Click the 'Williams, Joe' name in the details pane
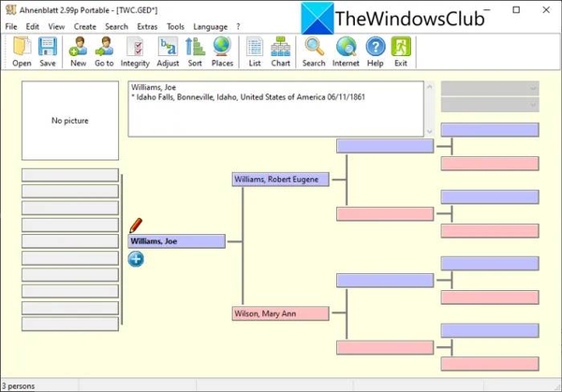This screenshot has height=392, width=562. click(x=154, y=87)
